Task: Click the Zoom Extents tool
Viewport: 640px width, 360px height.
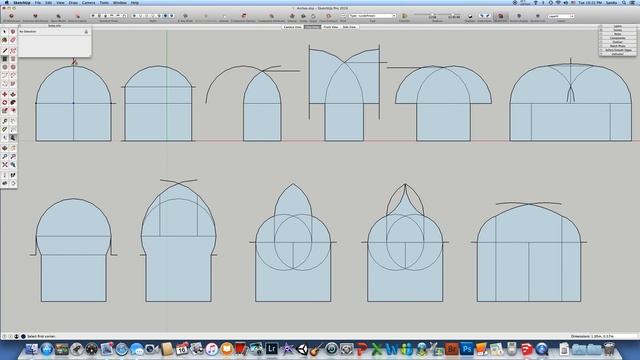Action: tap(4, 164)
